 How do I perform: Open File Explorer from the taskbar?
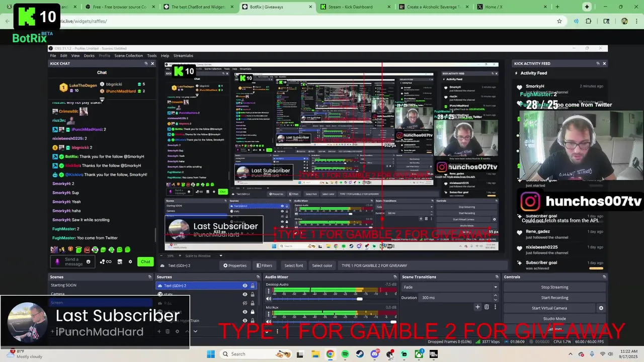[x=315, y=354]
